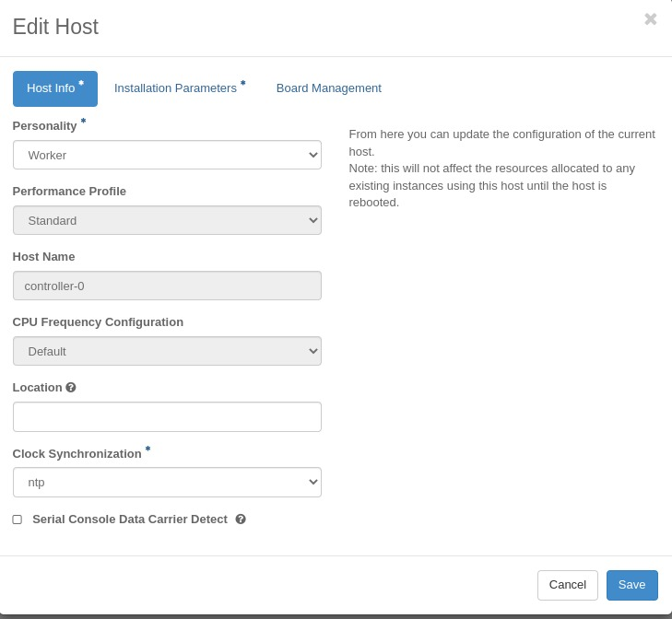Switch to the Board Management tab
Screen dimensions: 672x619
pos(328,88)
